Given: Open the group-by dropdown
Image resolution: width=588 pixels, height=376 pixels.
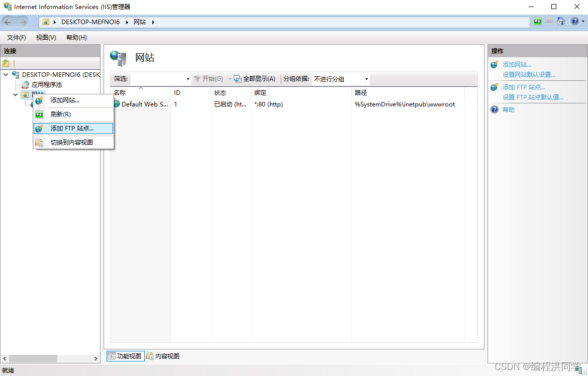Looking at the screenshot, I should pos(366,79).
